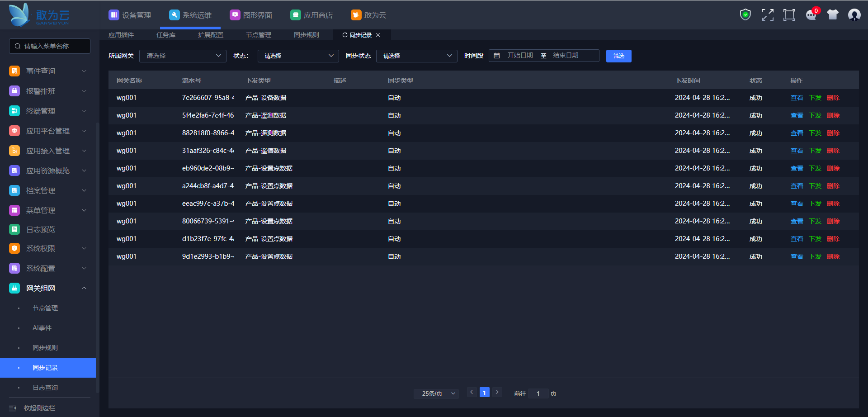Collapse the 网关组网 menu chevron

click(x=84, y=288)
